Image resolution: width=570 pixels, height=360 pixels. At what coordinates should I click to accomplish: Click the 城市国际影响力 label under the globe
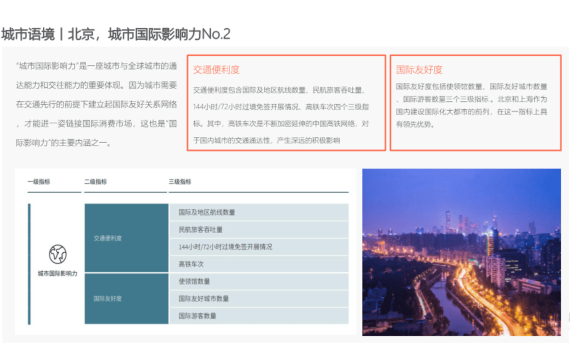coord(58,273)
